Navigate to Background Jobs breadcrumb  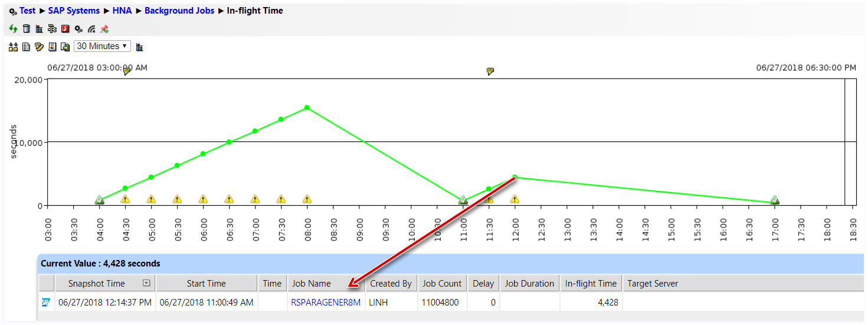179,11
